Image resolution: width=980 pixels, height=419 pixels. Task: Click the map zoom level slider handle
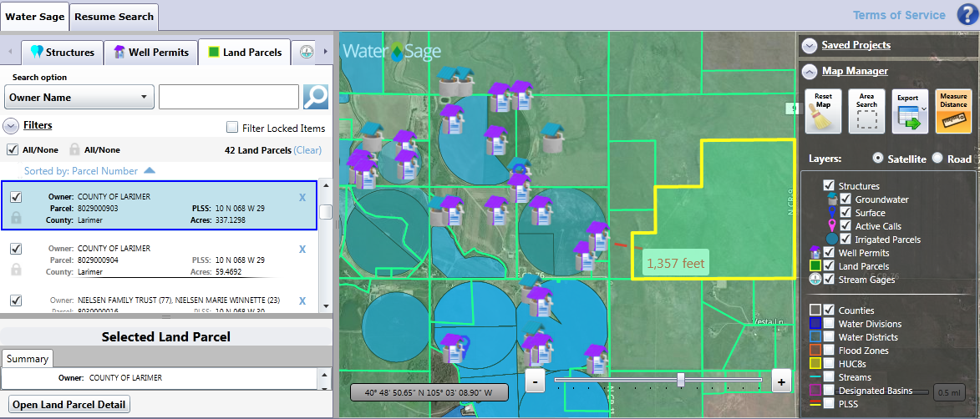click(x=681, y=381)
